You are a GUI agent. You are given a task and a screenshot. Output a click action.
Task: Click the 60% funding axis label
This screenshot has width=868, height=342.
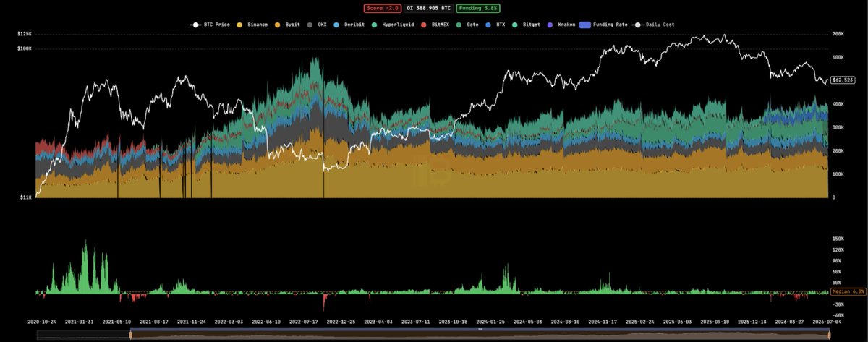tap(838, 271)
